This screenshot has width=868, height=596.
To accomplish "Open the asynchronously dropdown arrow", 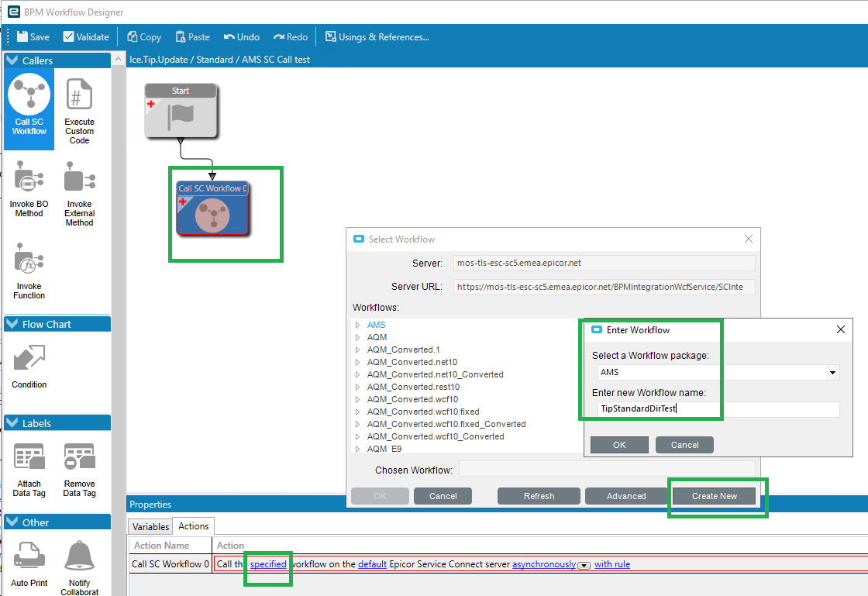I will (584, 565).
